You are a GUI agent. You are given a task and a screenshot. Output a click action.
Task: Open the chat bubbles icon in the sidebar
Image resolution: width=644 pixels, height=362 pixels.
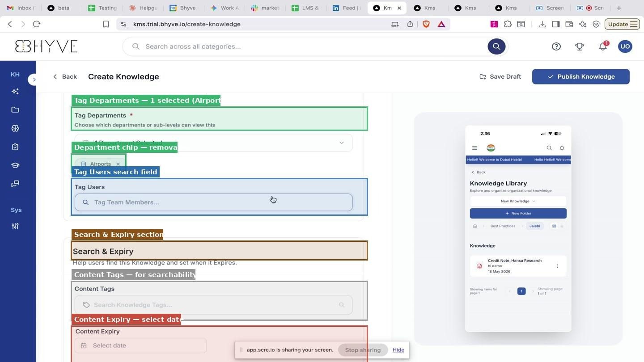[15, 184]
